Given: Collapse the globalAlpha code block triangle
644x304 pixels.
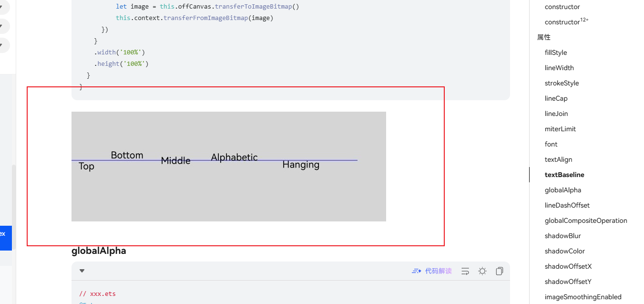Looking at the screenshot, I should [82, 271].
